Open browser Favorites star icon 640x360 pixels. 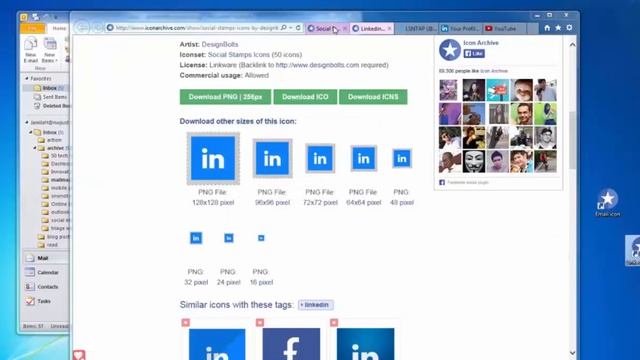(558, 28)
